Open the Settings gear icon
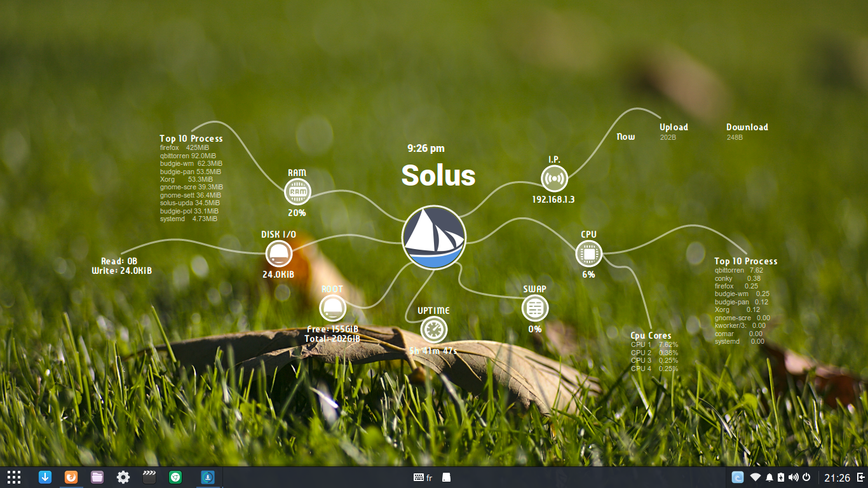868x488 pixels. click(x=123, y=477)
